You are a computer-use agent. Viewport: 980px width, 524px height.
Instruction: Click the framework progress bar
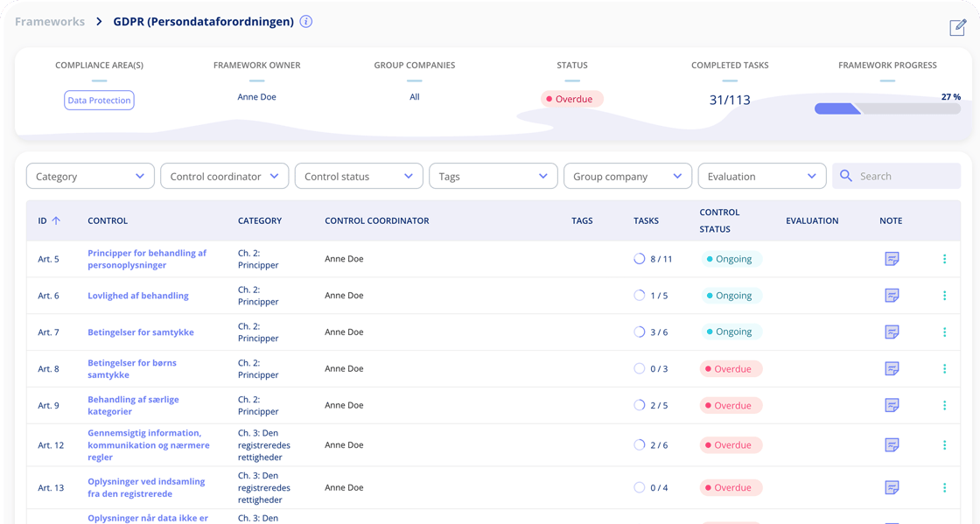point(887,108)
